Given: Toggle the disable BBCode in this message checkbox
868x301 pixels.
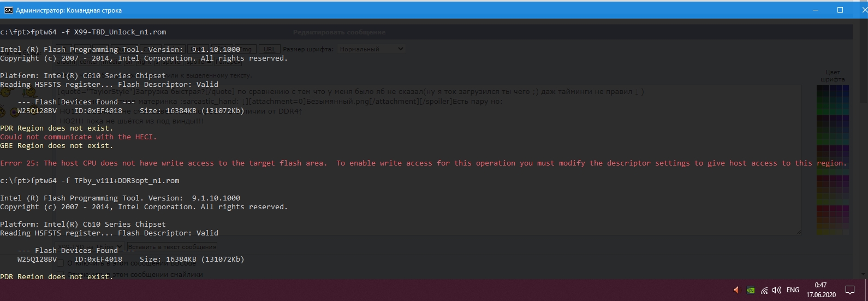Looking at the screenshot, I should (61, 263).
